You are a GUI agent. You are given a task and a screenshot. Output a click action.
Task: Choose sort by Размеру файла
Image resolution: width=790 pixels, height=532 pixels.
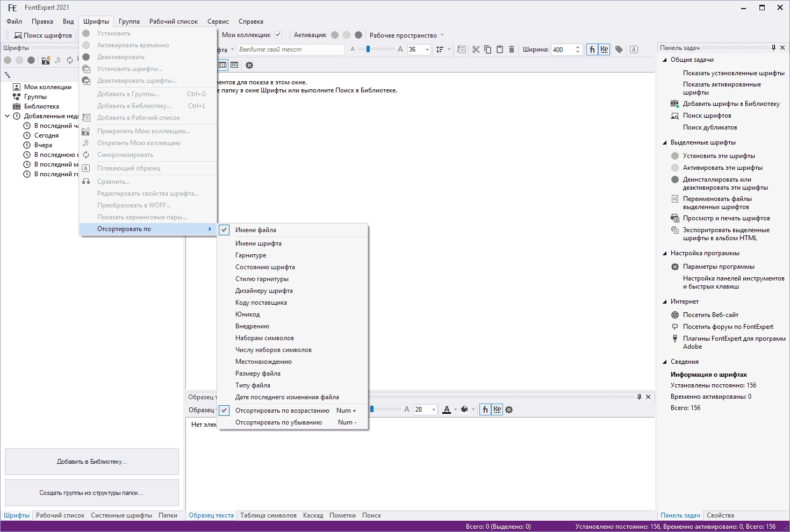(x=293, y=373)
